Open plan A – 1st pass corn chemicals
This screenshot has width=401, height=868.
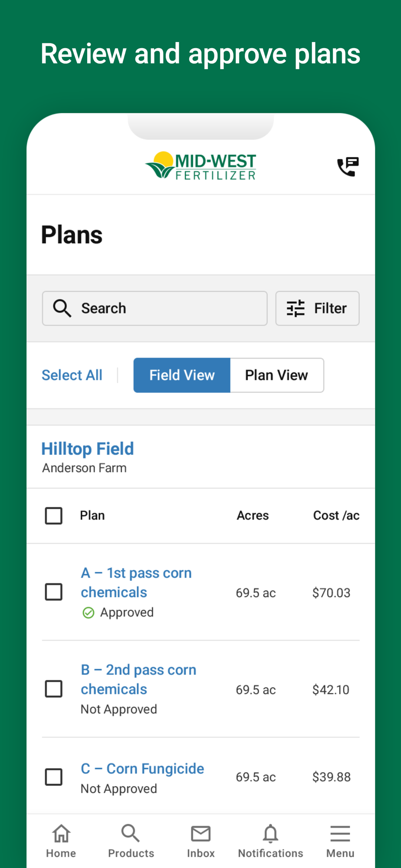pyautogui.click(x=136, y=582)
